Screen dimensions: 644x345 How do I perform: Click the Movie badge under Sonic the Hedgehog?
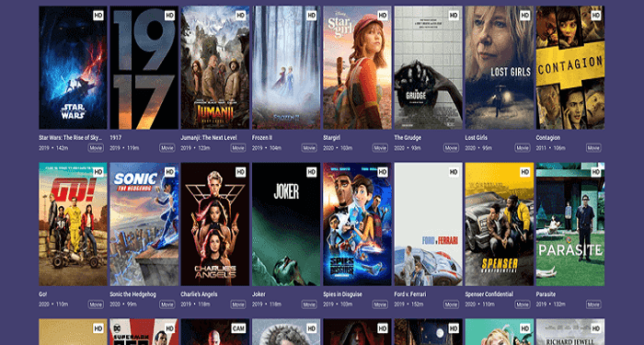pos(167,305)
